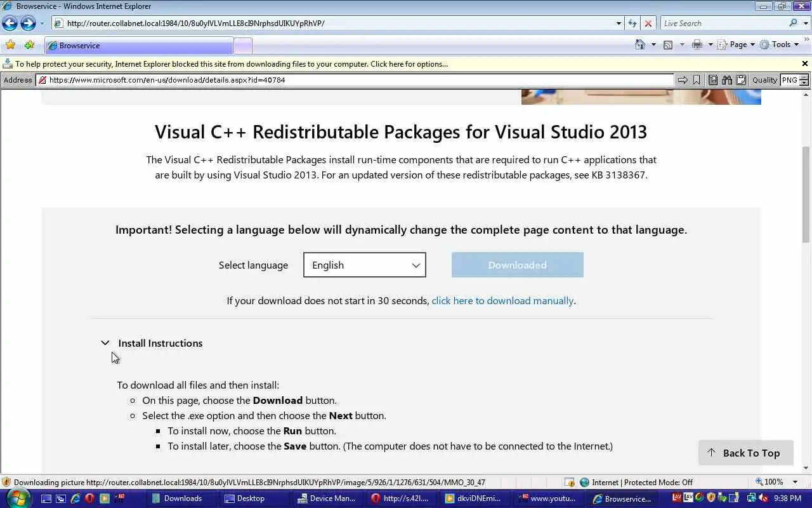Click the page vertical scrollbar thumb
Viewport: 812px width, 508px height.
point(806,194)
